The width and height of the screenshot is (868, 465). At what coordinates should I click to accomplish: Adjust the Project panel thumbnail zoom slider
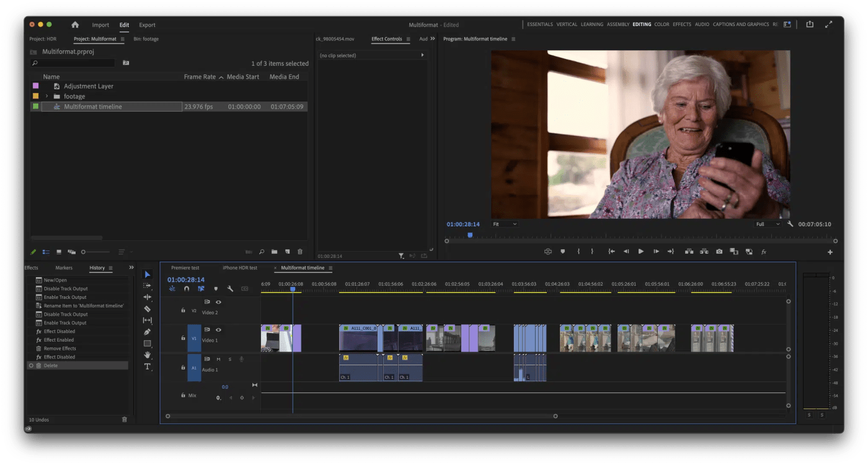tap(95, 252)
